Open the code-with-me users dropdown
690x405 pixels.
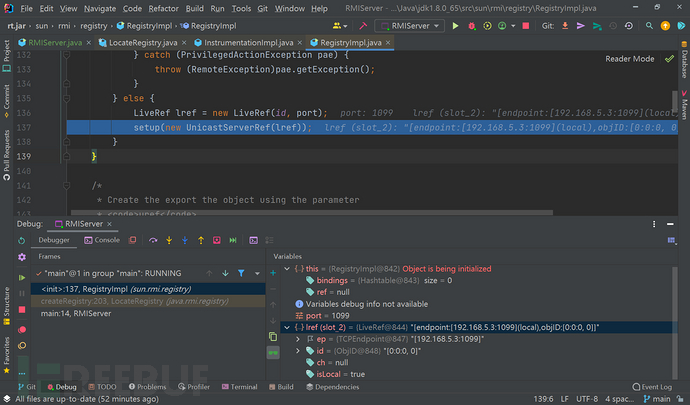click(340, 26)
